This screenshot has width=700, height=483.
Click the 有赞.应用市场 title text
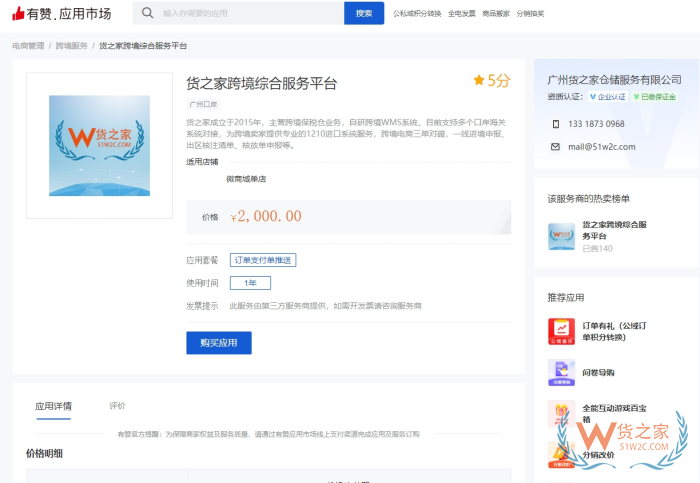tap(69, 14)
